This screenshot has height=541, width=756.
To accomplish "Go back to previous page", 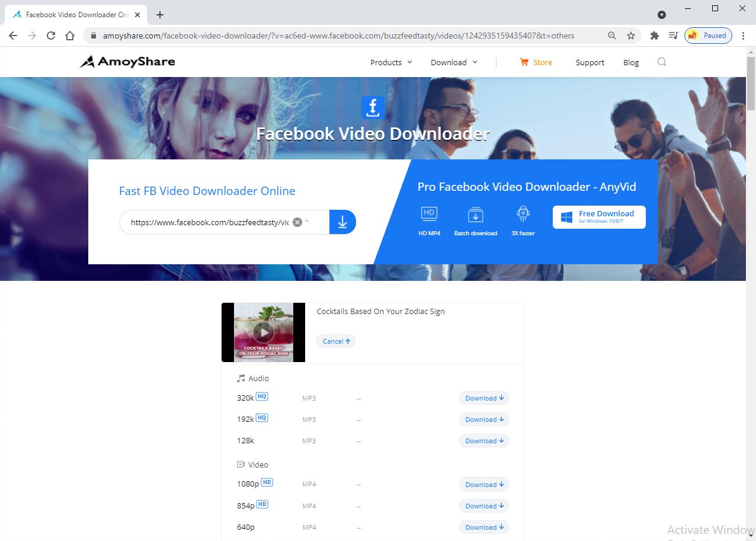I will [x=13, y=36].
